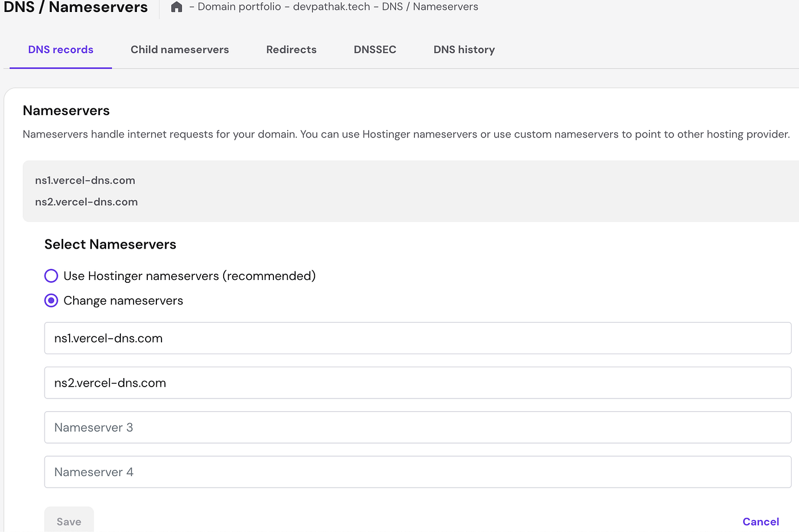Viewport: 799px width, 532px height.
Task: Click the Nameservers section heading
Action: coord(66,111)
